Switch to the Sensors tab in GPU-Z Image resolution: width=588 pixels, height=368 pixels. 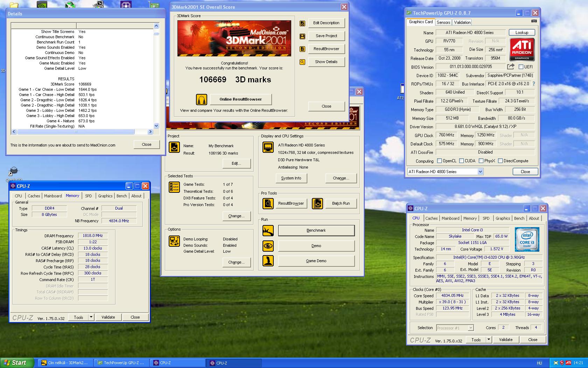point(443,22)
